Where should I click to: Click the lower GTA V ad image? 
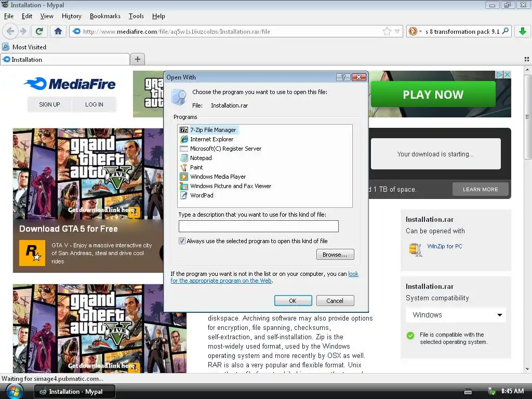tap(99, 328)
